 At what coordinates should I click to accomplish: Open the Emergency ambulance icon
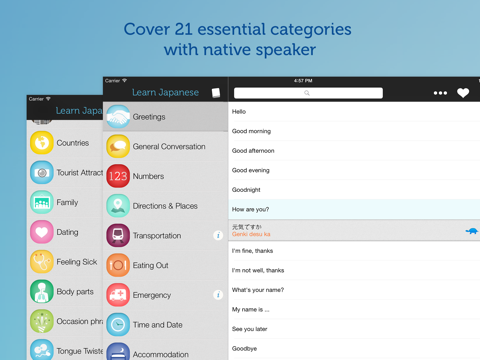[118, 295]
